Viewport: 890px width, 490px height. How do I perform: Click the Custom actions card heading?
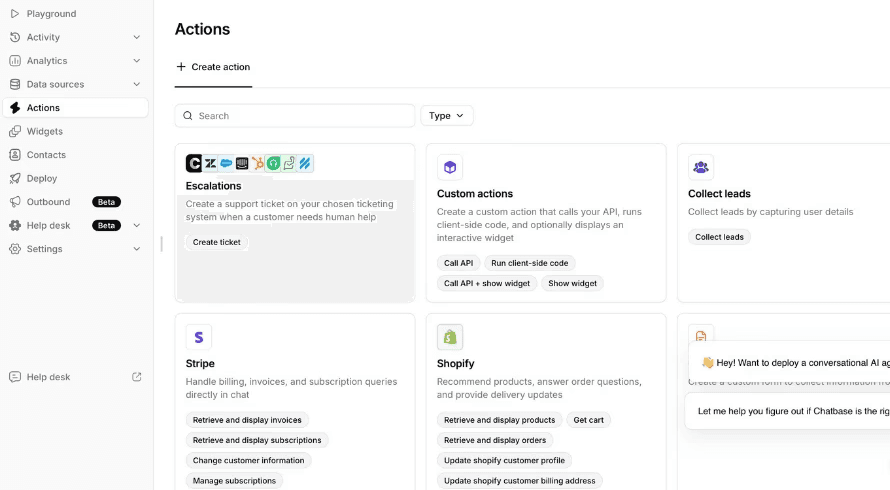pyautogui.click(x=475, y=194)
